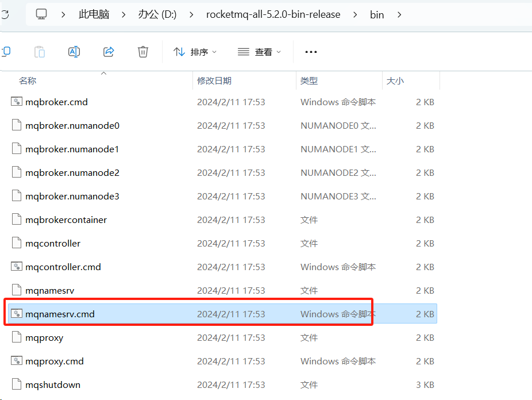Click the mqbroker.numanode2 file icon
The height and width of the screenshot is (400, 532).
point(17,172)
